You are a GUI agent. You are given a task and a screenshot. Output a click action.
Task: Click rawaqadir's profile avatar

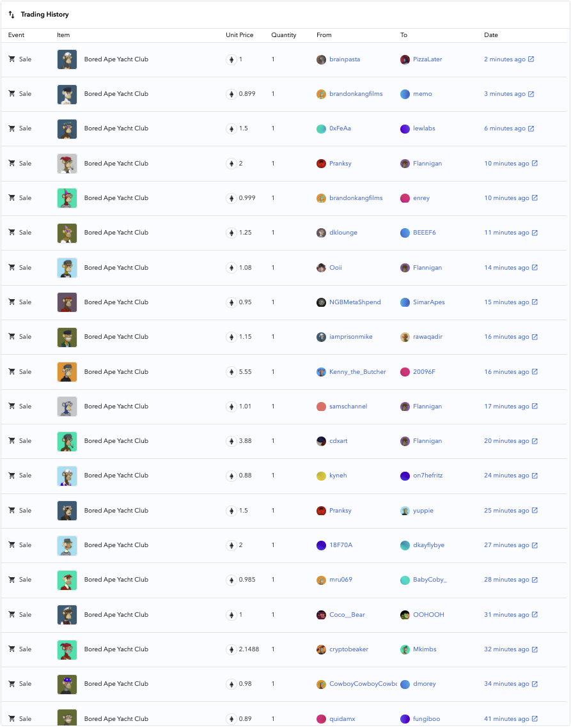coord(405,337)
